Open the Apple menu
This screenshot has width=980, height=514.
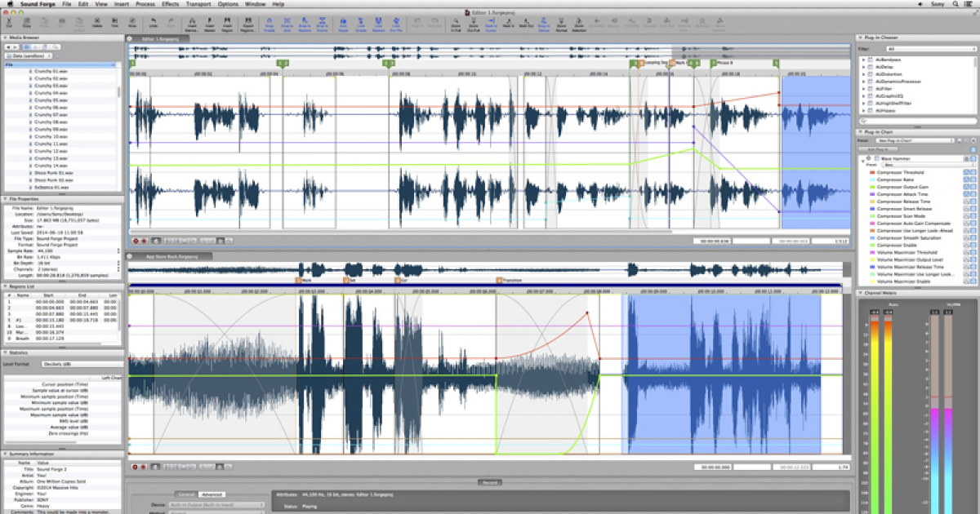coord(11,4)
